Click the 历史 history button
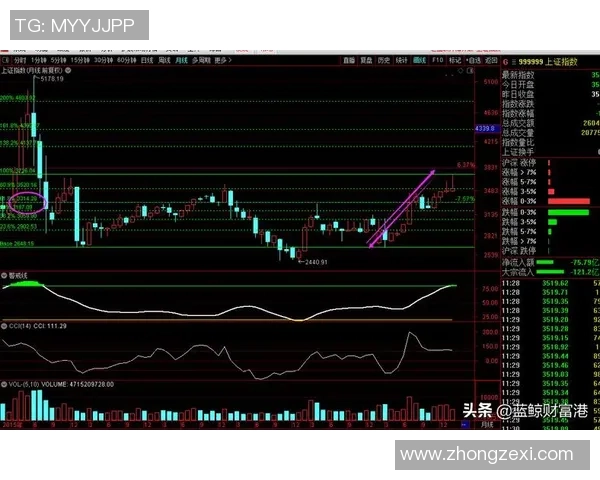This screenshot has width=600, height=480. (383, 60)
